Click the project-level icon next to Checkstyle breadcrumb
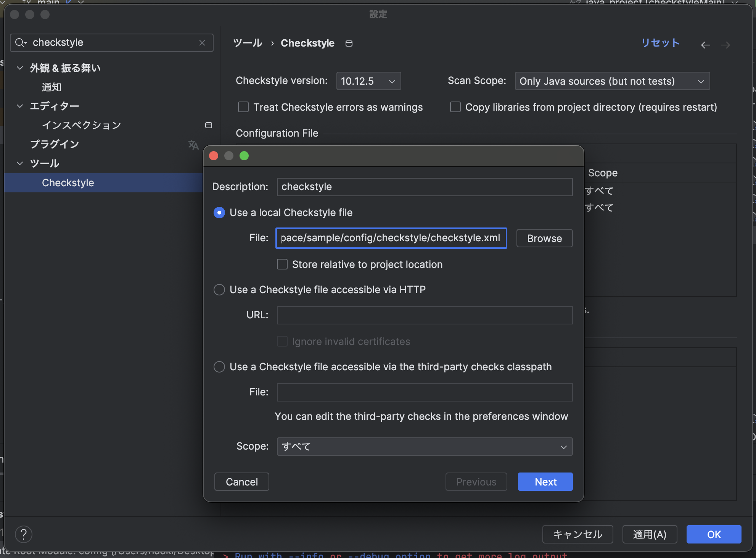The height and width of the screenshot is (558, 756). [349, 44]
